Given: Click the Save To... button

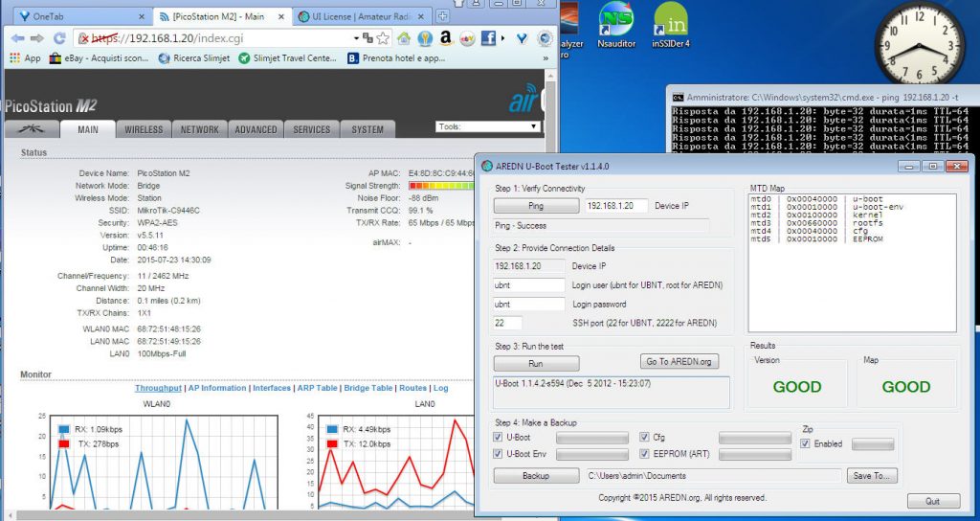Looking at the screenshot, I should coord(873,476).
